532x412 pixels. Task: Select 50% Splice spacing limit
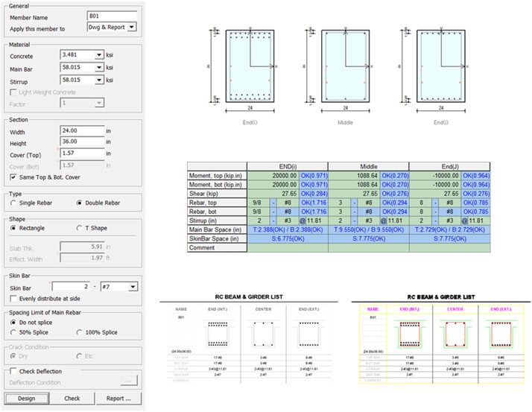pos(13,332)
